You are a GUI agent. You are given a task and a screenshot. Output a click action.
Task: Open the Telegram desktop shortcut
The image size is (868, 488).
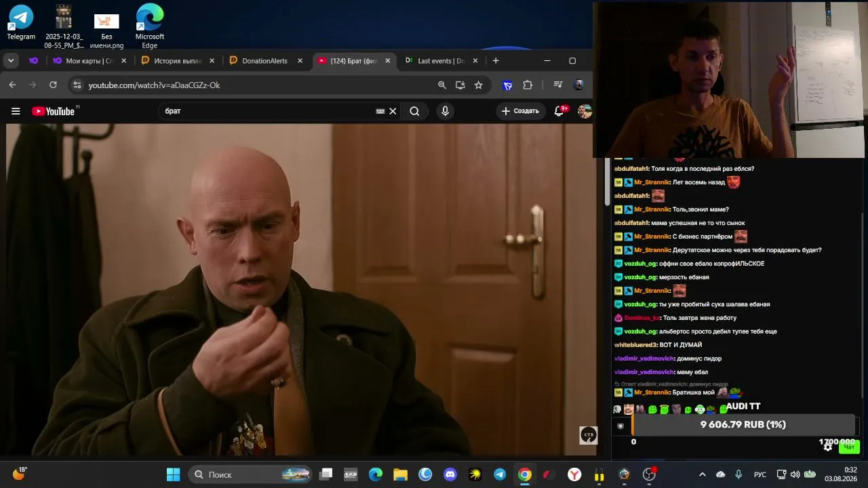click(21, 22)
